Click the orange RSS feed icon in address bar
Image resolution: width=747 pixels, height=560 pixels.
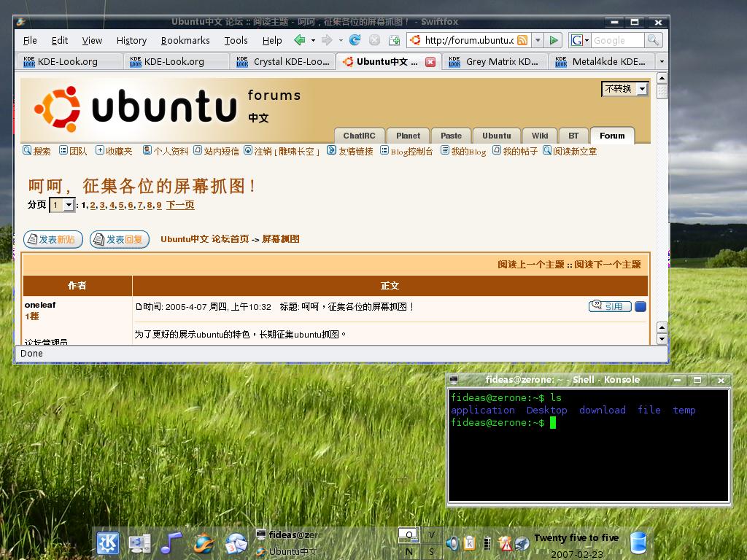[x=522, y=40]
